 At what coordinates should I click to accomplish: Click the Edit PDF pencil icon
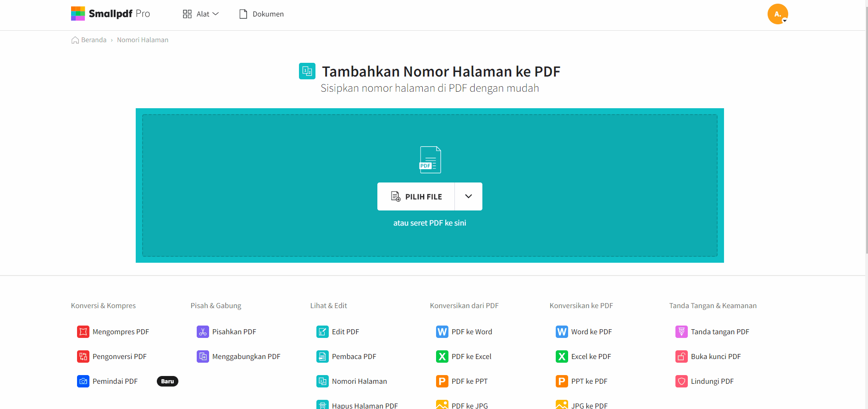[x=322, y=332]
